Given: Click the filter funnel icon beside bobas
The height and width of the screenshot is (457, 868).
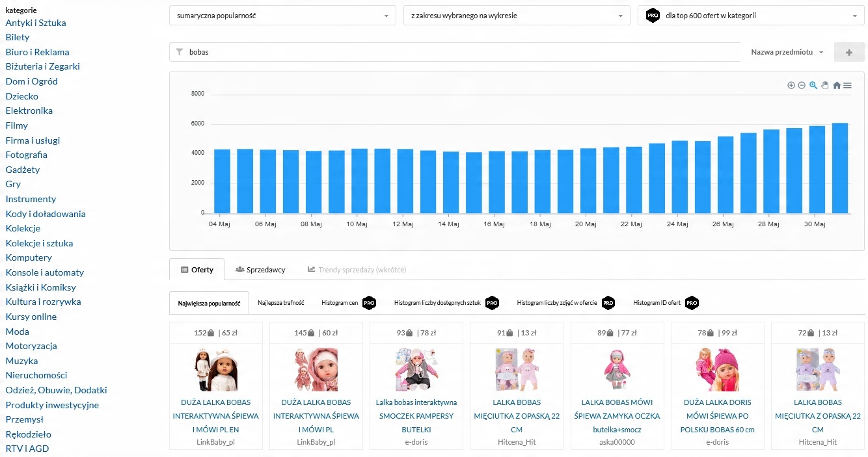Looking at the screenshot, I should click(180, 52).
